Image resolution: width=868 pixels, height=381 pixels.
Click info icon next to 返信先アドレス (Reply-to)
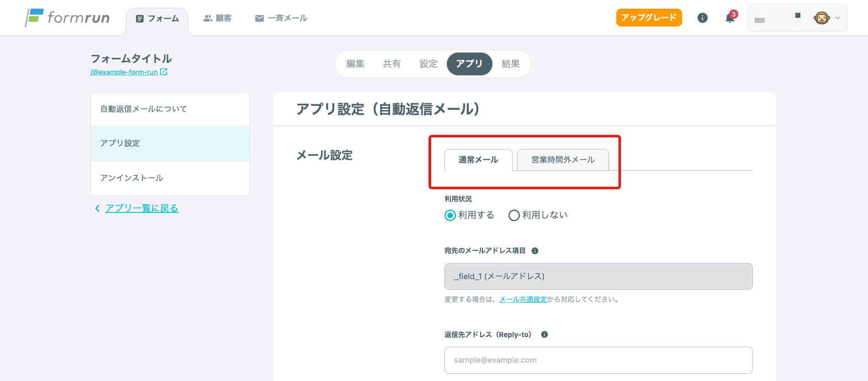(545, 334)
